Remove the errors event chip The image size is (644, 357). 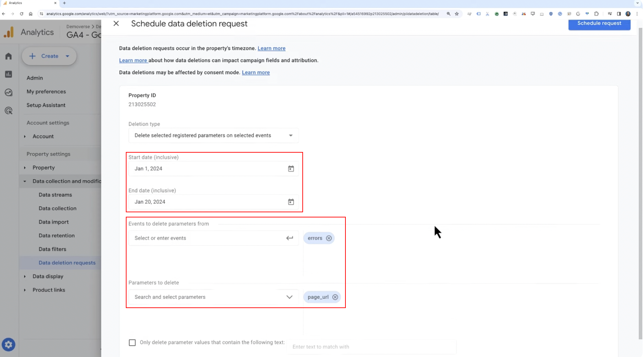330,238
